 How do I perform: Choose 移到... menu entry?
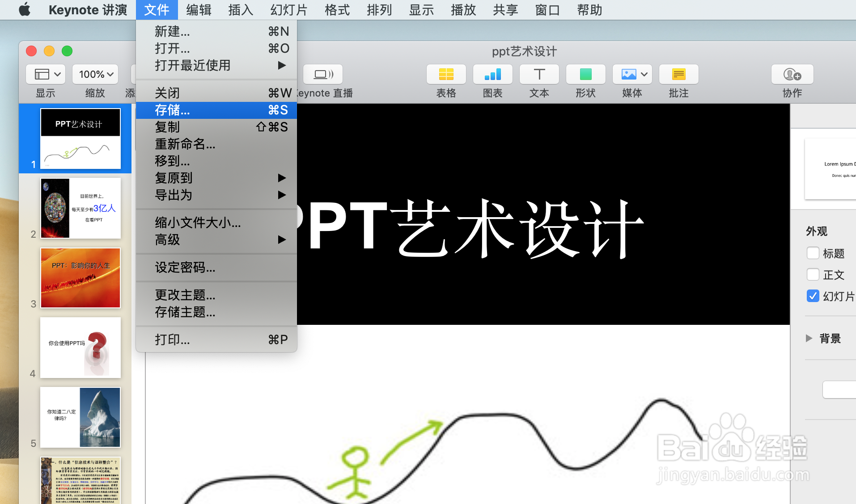(x=216, y=161)
